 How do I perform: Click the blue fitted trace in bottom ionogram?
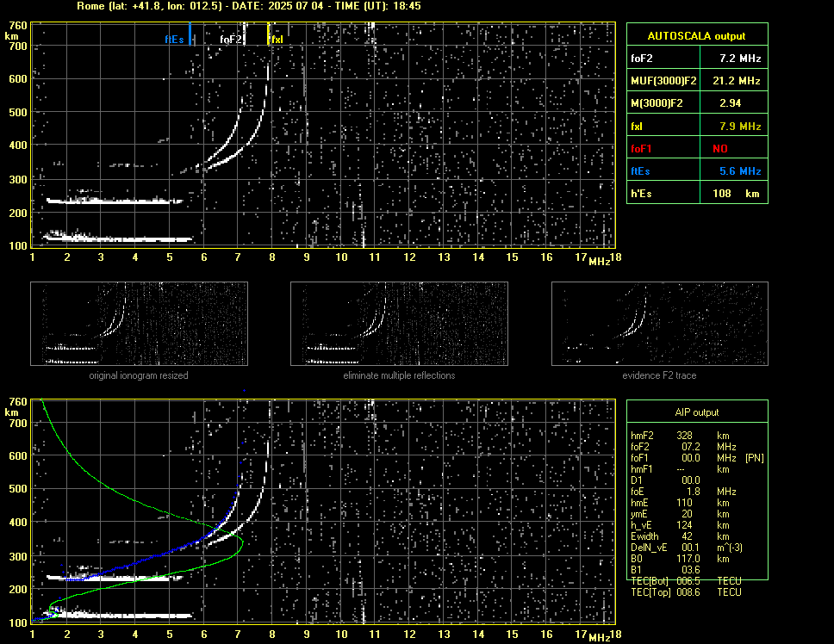pyautogui.click(x=159, y=556)
